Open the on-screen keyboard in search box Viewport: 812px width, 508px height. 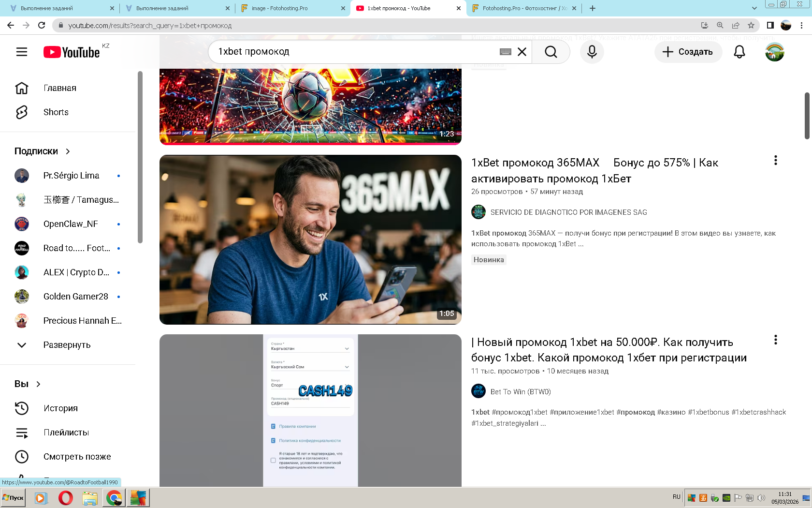[506, 52]
